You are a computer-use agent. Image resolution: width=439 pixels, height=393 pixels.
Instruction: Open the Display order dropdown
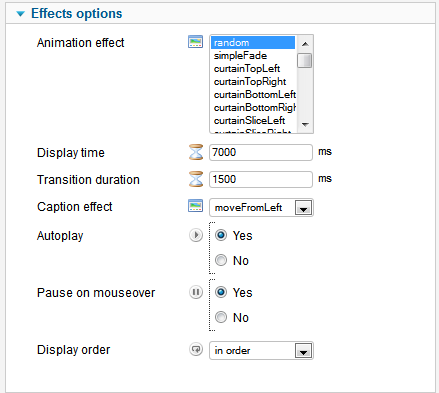tap(261, 351)
